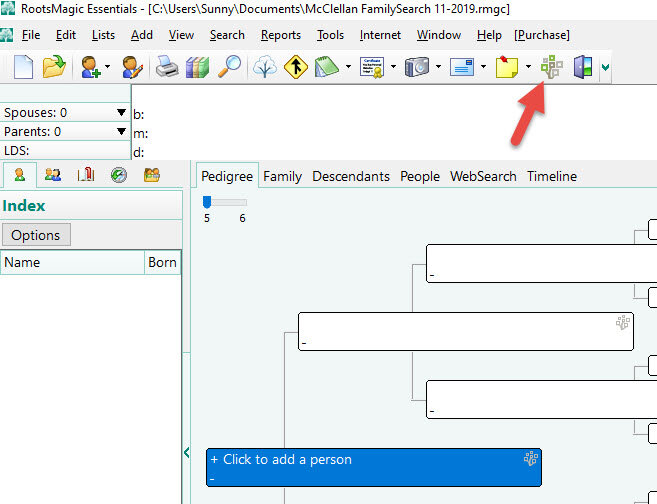The height and width of the screenshot is (504, 657).
Task: Expand toolbar overflow green chevron
Action: [x=605, y=67]
